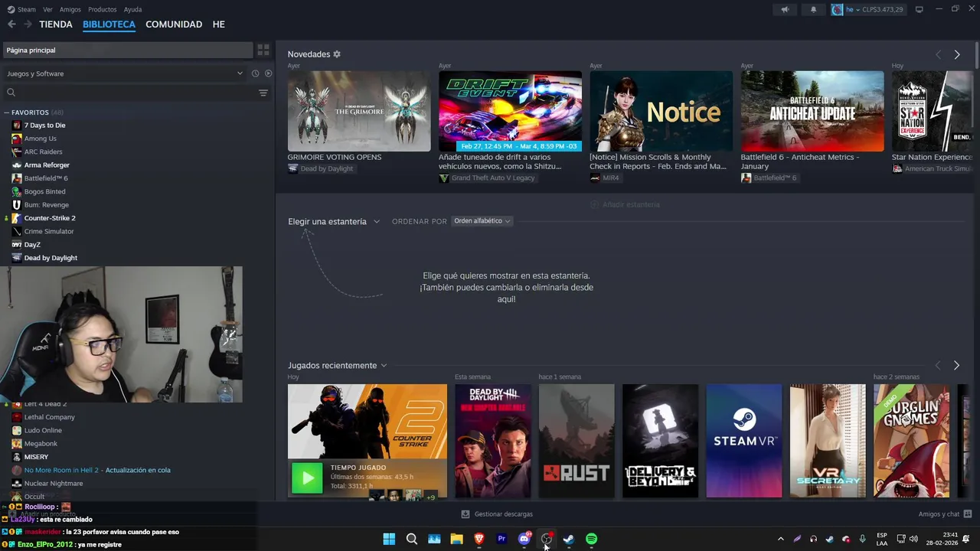Open Steam announcements megaphone icon
980x551 pixels.
coord(785,9)
